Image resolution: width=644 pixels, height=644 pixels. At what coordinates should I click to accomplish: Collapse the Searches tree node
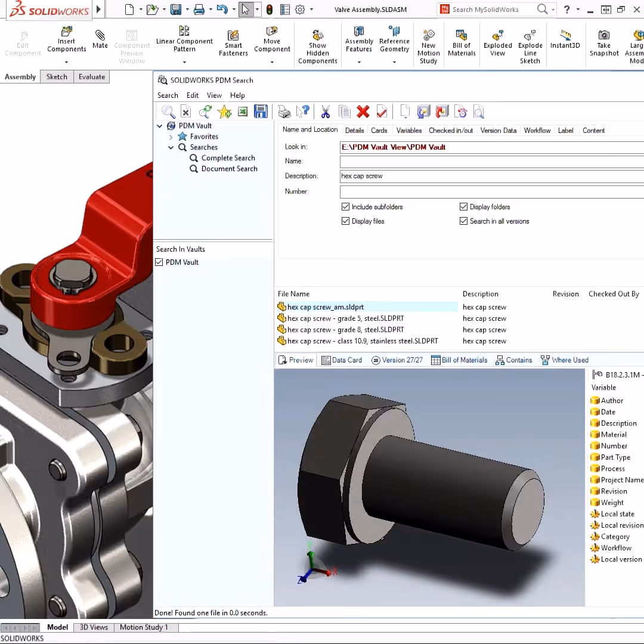(x=171, y=147)
